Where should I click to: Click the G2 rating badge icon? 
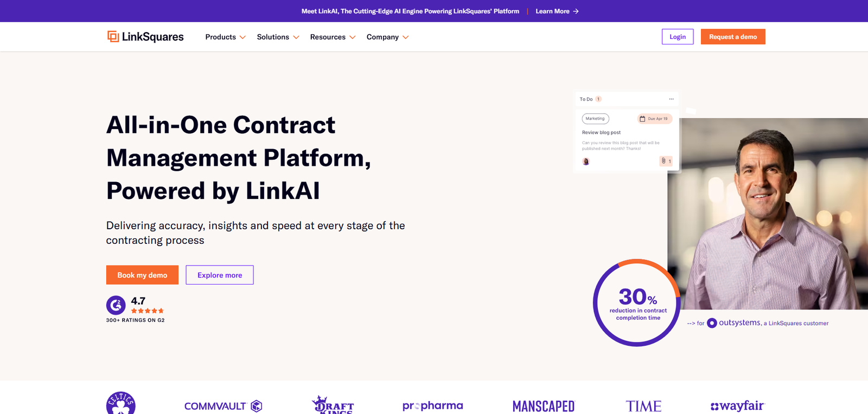point(116,306)
